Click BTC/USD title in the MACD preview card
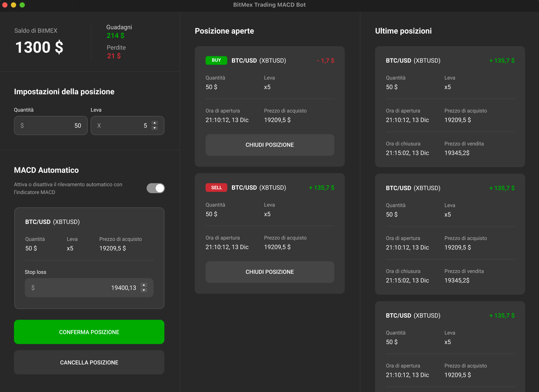Screen dimensions: 539x392 point(38,222)
